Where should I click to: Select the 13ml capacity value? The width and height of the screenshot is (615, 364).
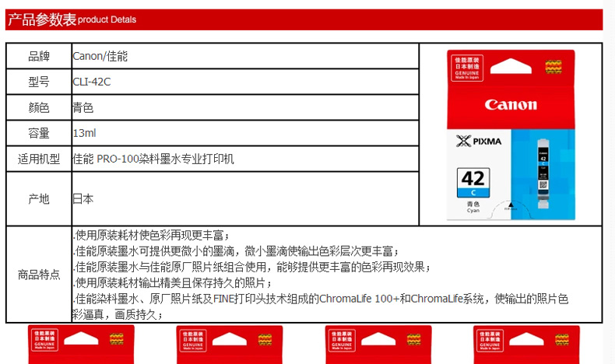[x=84, y=133]
